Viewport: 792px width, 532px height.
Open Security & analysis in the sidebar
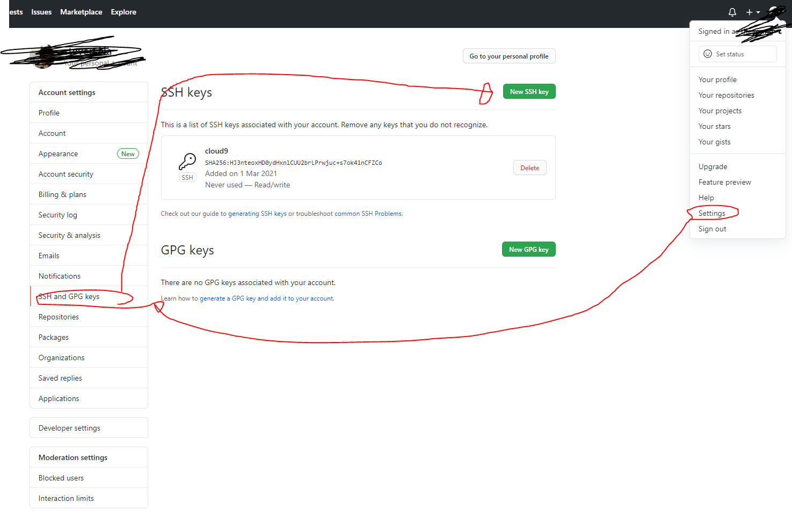89,235
